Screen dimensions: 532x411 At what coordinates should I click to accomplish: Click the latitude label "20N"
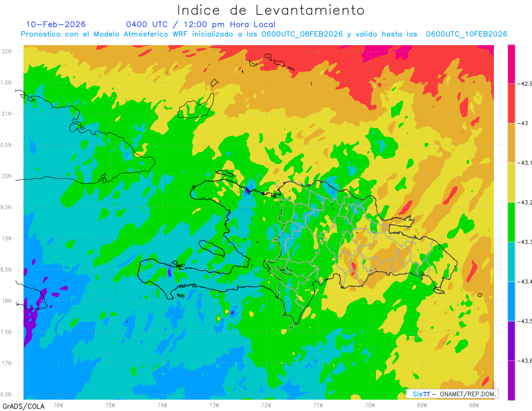point(8,176)
